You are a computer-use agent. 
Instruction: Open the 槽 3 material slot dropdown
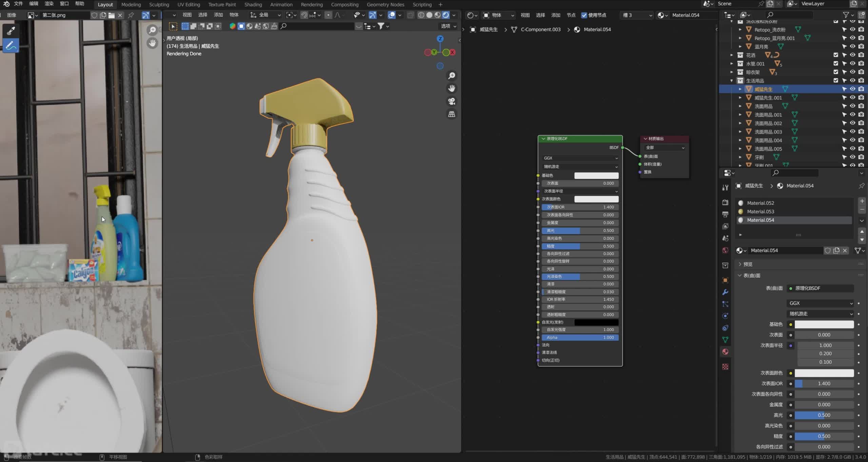(637, 15)
